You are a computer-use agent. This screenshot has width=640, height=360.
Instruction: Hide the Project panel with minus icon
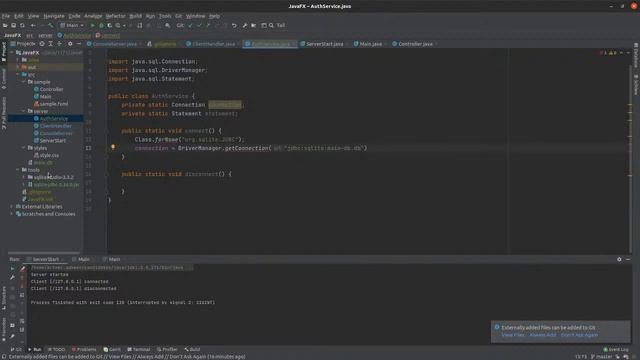click(79, 44)
